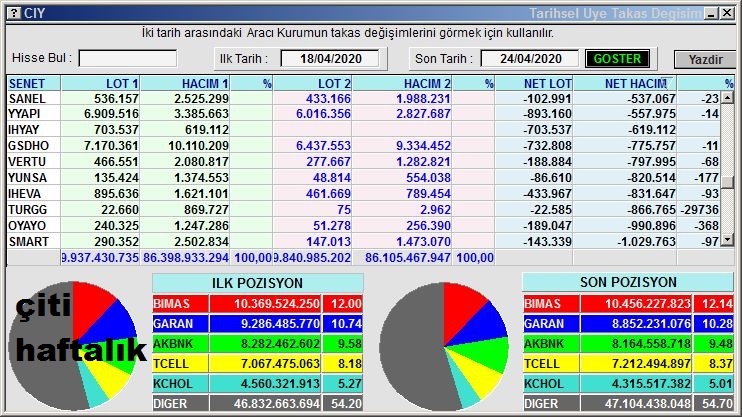Viewport: 742px width, 417px height.
Task: Edit the Son Tarih date field
Action: (x=530, y=59)
